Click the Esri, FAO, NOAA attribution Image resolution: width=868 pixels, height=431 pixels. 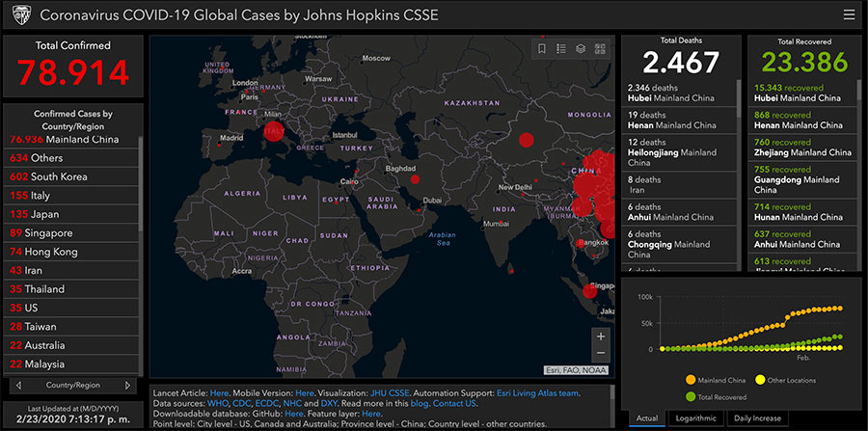[576, 370]
